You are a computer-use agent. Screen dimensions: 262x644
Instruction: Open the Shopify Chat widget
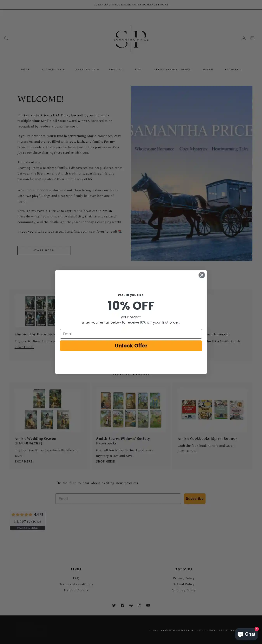click(246, 634)
